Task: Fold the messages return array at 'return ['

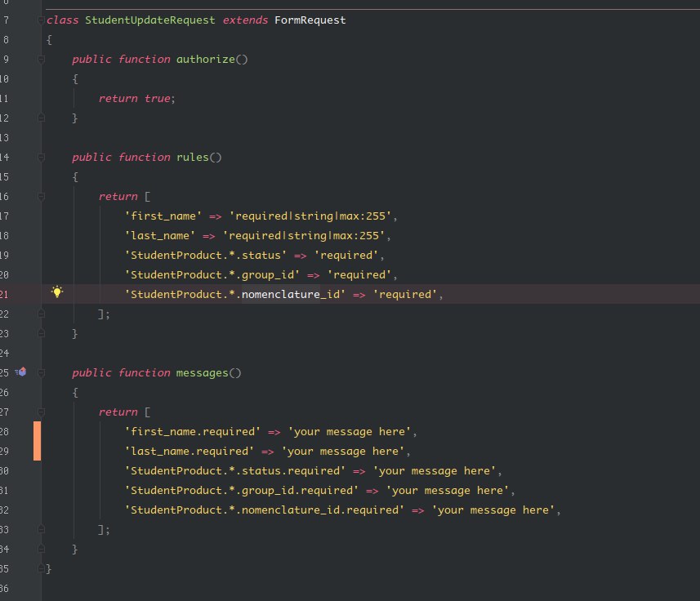Action: click(x=41, y=412)
